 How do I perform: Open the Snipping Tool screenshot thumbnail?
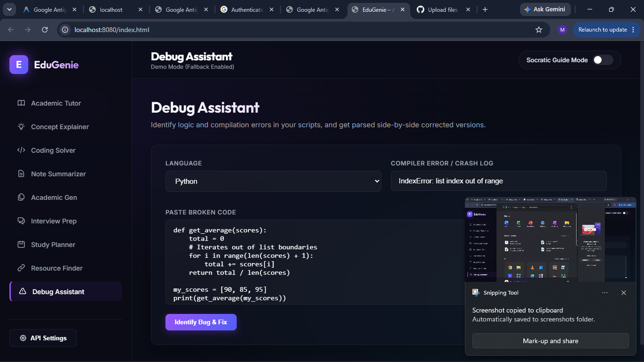coord(550,240)
